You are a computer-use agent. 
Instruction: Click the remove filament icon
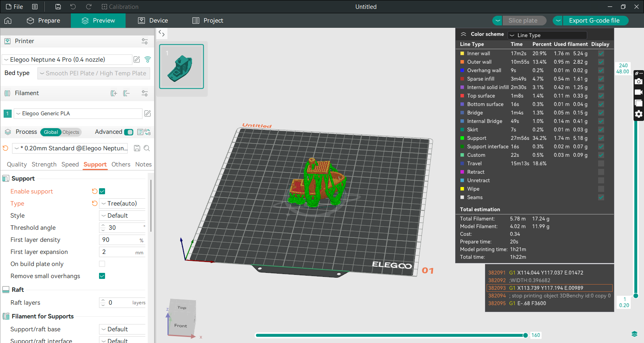tap(126, 93)
